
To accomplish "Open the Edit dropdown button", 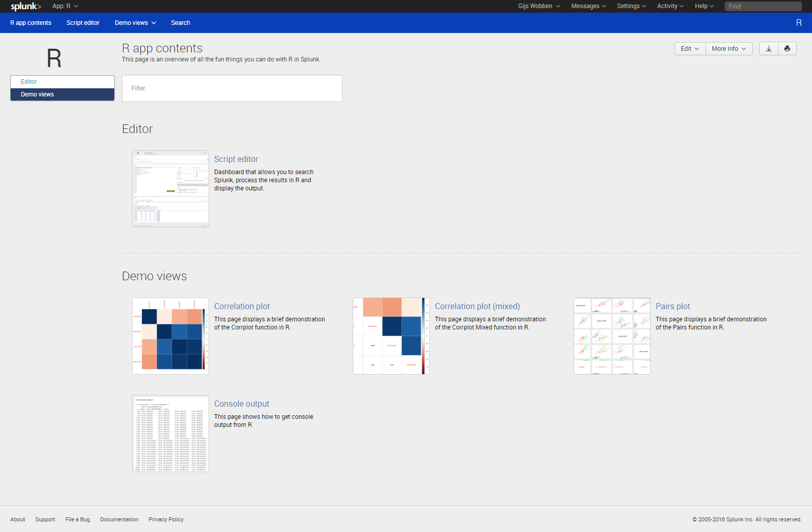I will tap(690, 49).
